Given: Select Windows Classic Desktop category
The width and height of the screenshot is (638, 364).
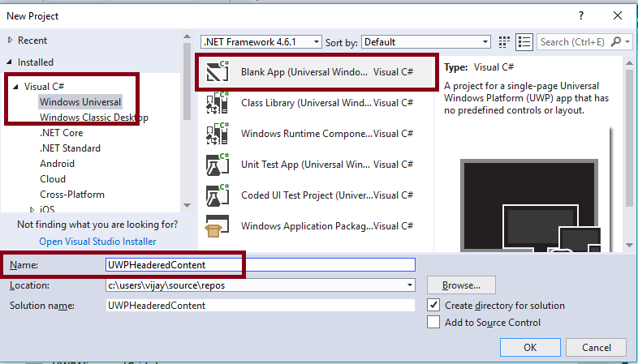Looking at the screenshot, I should tap(94, 118).
